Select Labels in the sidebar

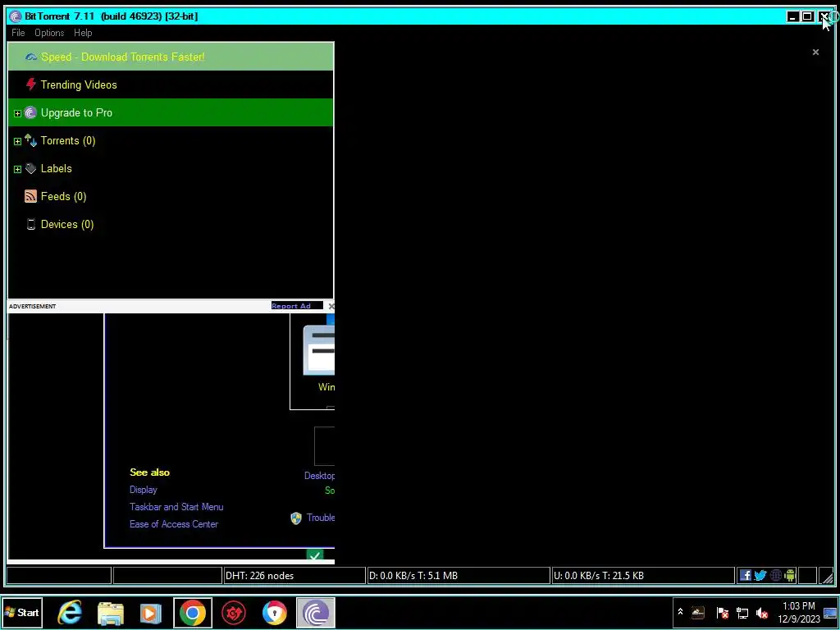coord(171,168)
